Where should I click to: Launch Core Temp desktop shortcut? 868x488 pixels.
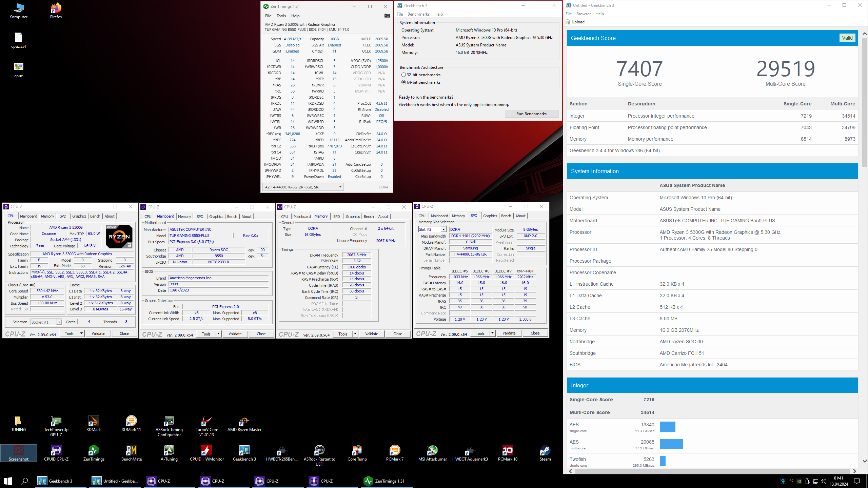(x=357, y=453)
